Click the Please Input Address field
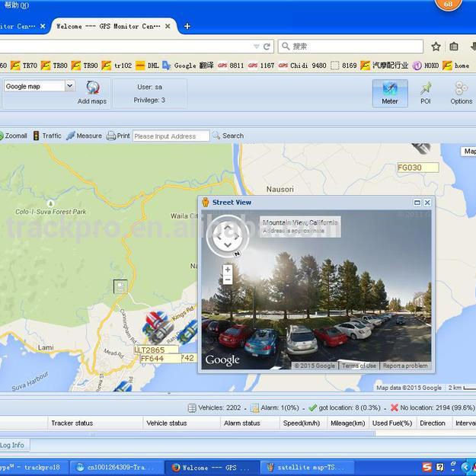Image resolution: width=476 pixels, height=476 pixels. tap(170, 136)
